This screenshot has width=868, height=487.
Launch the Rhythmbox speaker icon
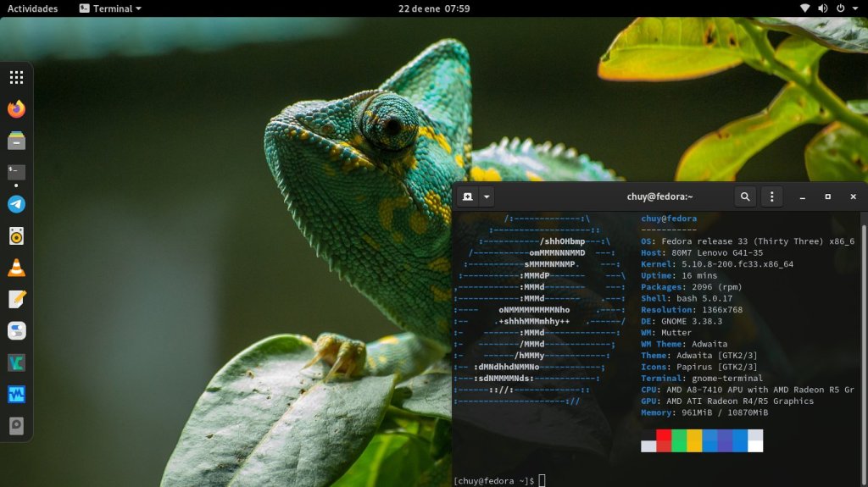point(16,236)
